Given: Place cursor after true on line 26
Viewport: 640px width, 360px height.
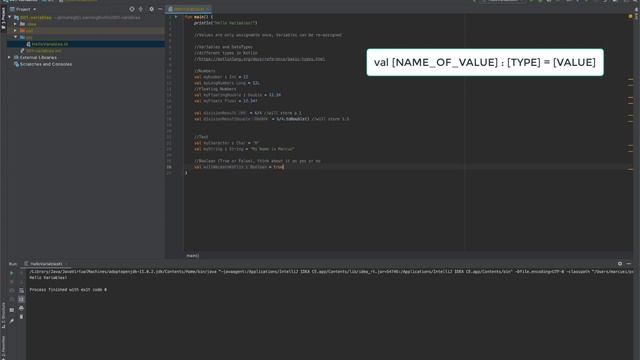Looking at the screenshot, I should point(284,167).
